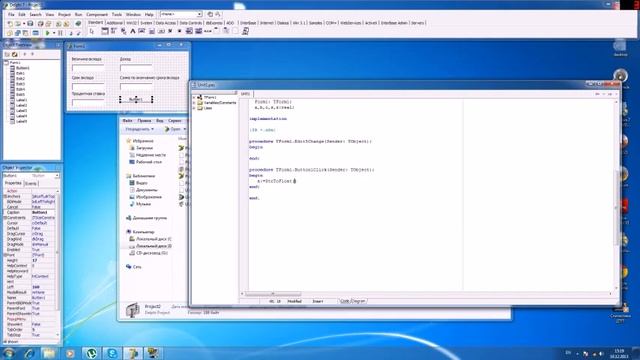Click Документы in Explorer libraries
This screenshot has height=360, width=640.
point(146,190)
